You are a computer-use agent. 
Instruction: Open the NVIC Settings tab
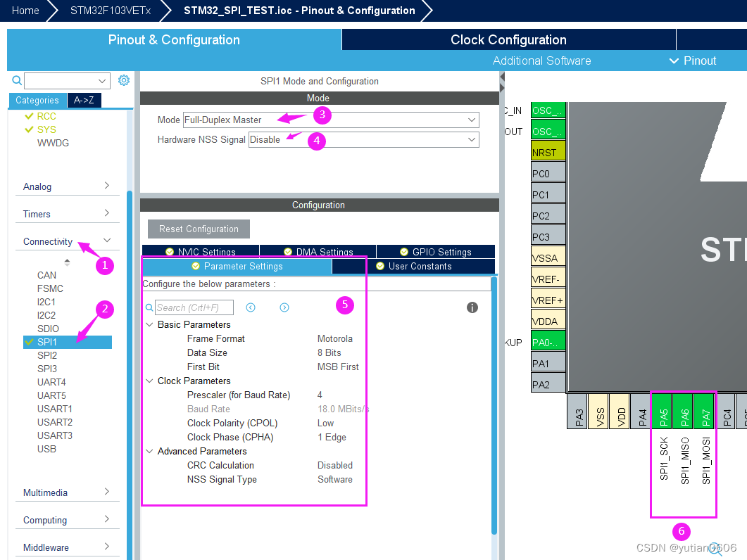[201, 252]
